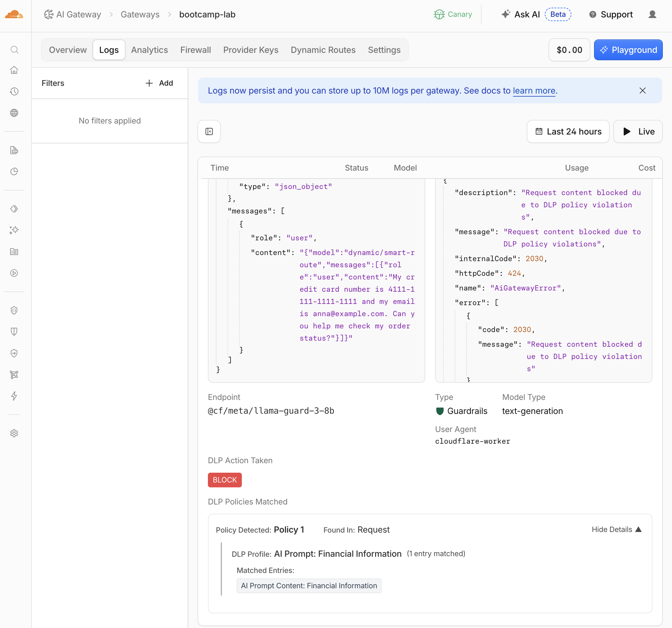Click the list panel icon in sidebar

[x=14, y=251]
